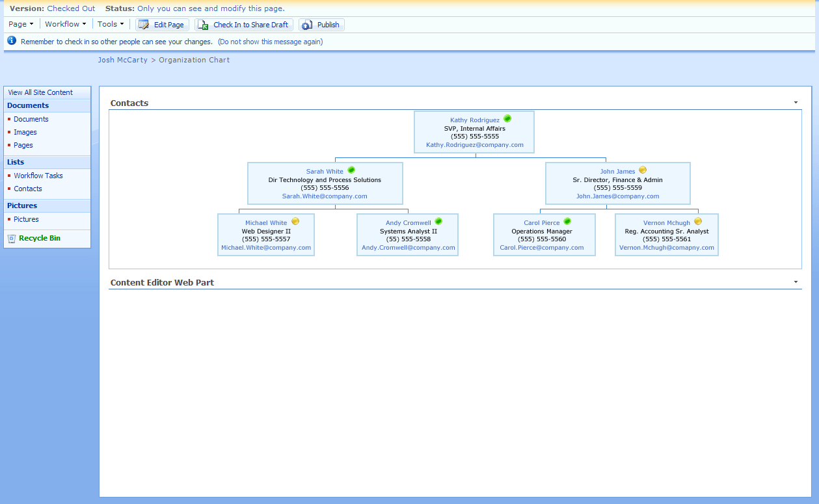Email Sarah.White@company.com
The height and width of the screenshot is (504, 819).
click(x=325, y=196)
